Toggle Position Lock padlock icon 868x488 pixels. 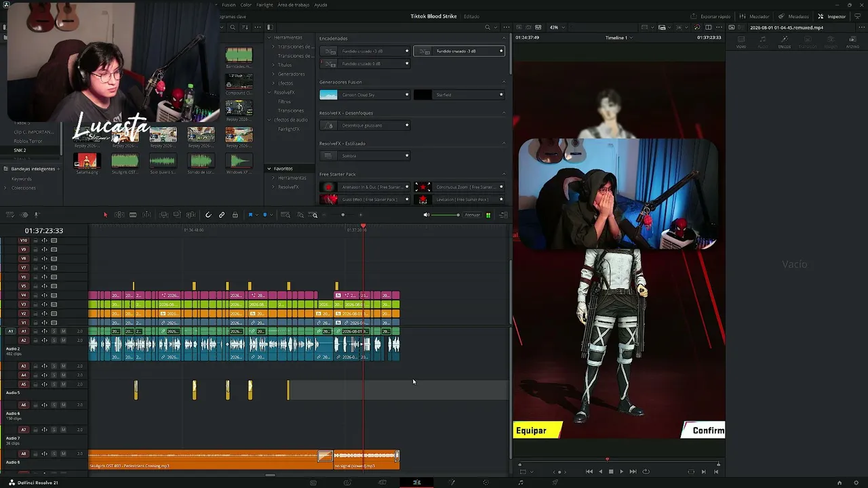coord(235,215)
